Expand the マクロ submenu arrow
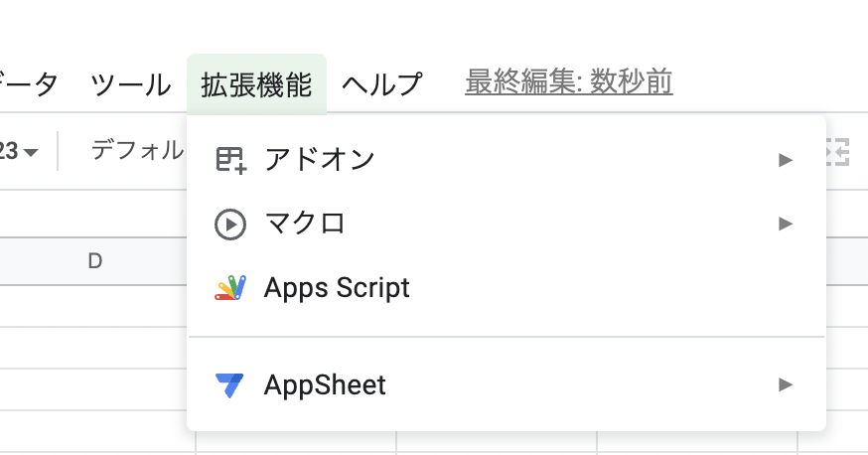Screen dimensions: 868x455 [785, 224]
